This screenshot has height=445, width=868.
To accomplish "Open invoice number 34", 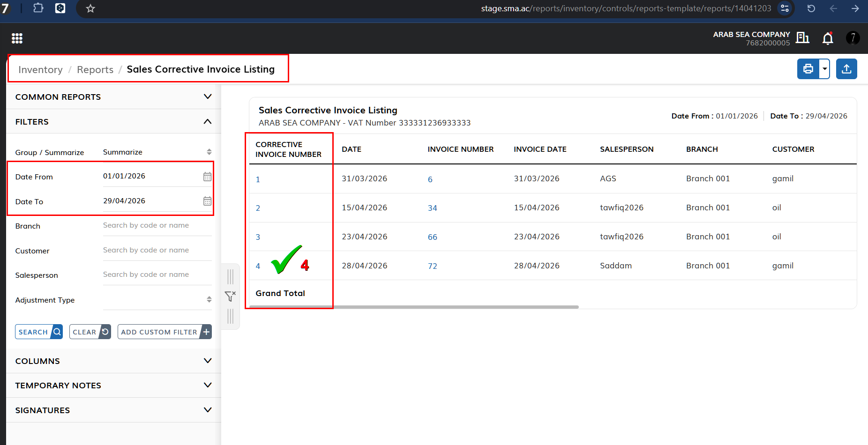I will (x=433, y=208).
